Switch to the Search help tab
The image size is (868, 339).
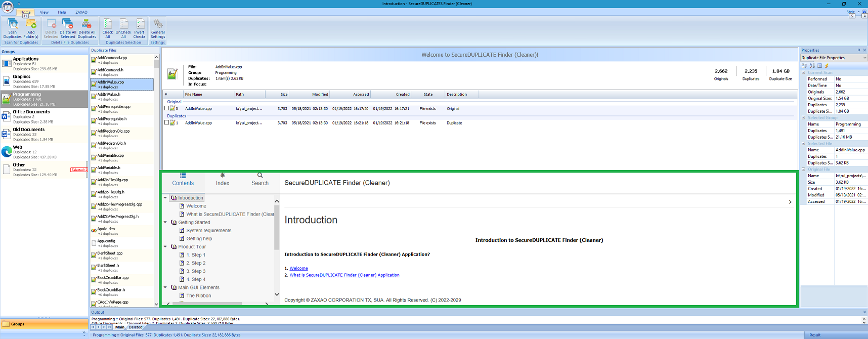(x=260, y=179)
